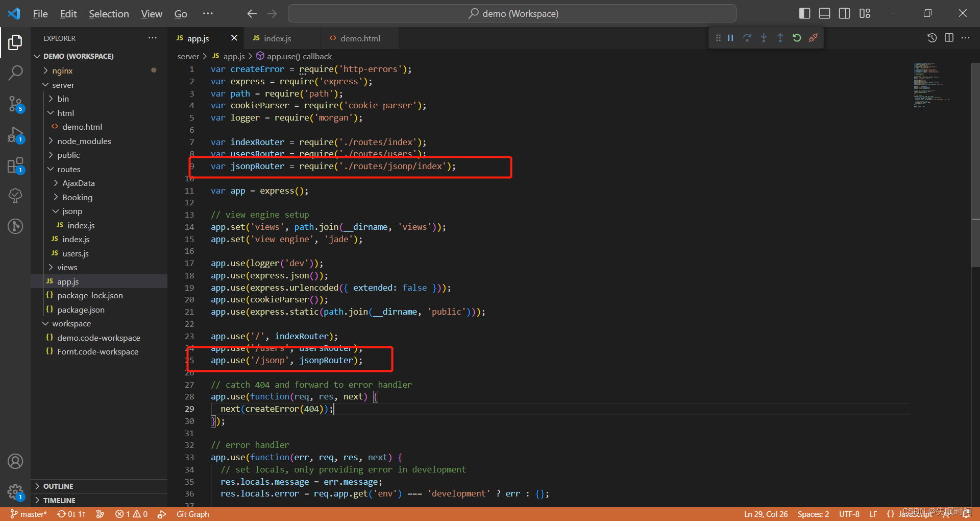Click the editor vertical scrollbar
The height and width of the screenshot is (521, 980).
(x=975, y=165)
